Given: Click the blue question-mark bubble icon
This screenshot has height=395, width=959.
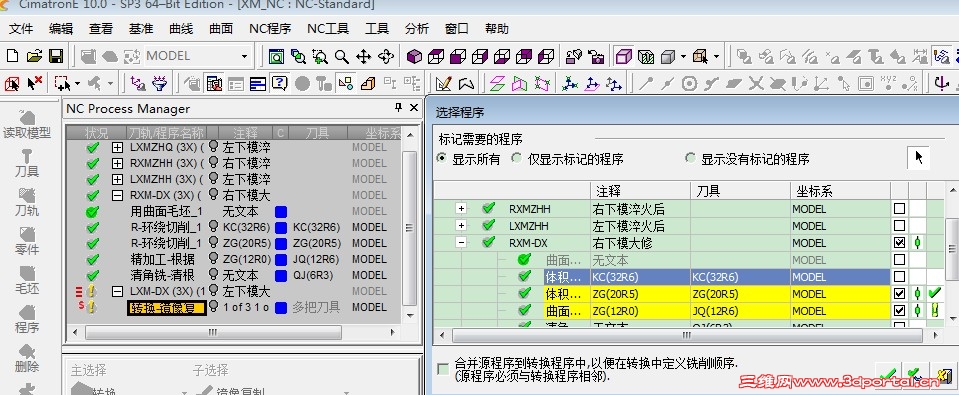Looking at the screenshot, I should (x=280, y=83).
